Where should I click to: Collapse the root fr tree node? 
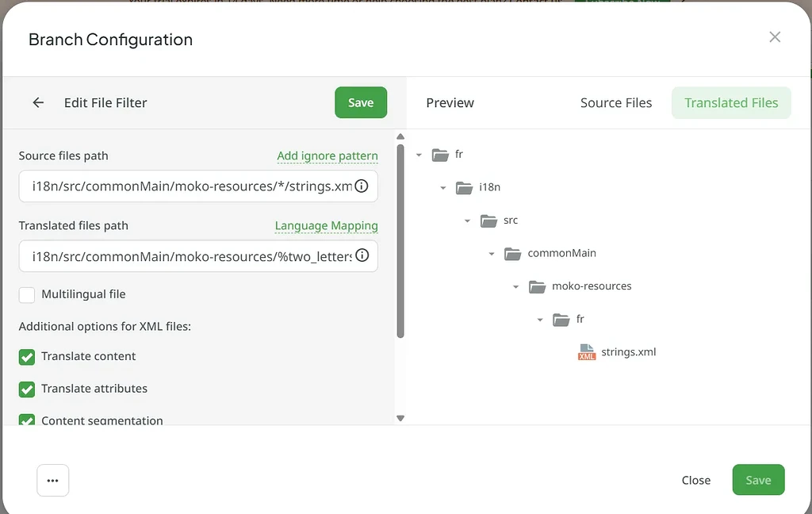coord(419,155)
